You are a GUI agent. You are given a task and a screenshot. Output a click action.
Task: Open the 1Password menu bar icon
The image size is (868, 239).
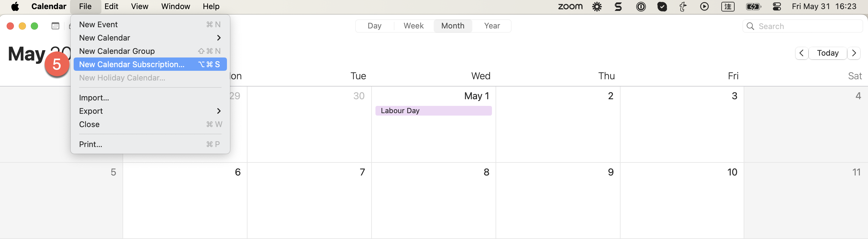tap(640, 6)
